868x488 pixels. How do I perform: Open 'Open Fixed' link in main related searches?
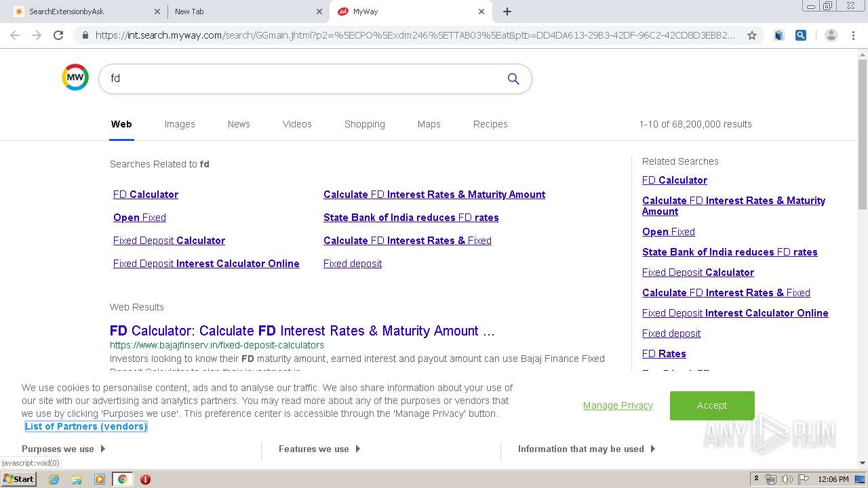click(140, 218)
